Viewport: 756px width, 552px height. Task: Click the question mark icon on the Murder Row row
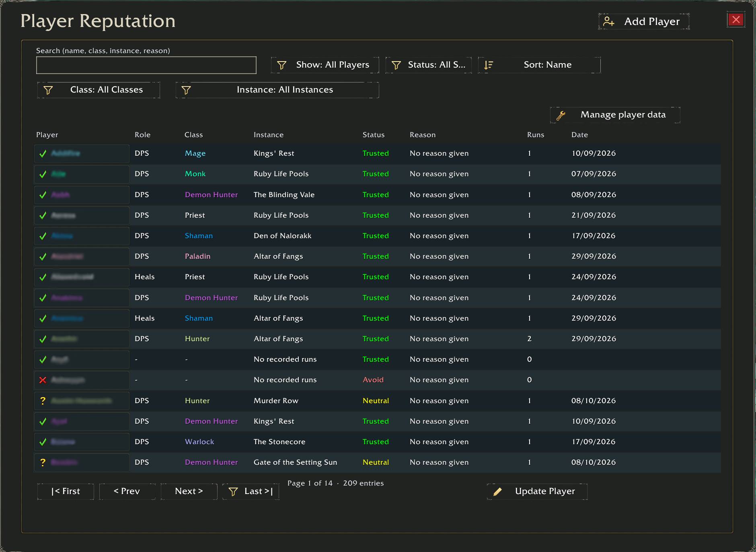(x=43, y=401)
